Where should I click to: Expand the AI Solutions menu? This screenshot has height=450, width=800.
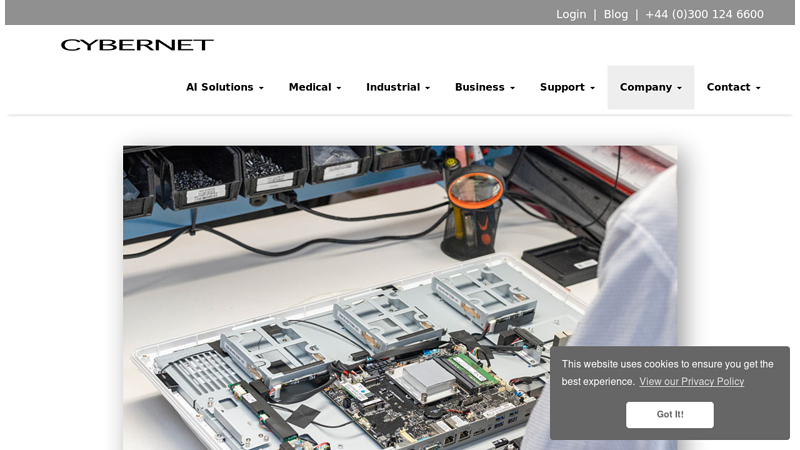coord(225,87)
